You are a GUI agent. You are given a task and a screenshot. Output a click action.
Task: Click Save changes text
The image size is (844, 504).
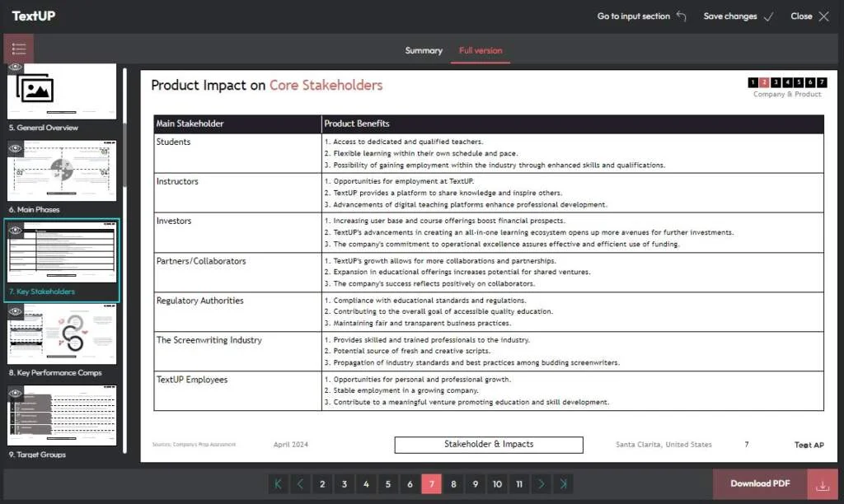point(730,16)
